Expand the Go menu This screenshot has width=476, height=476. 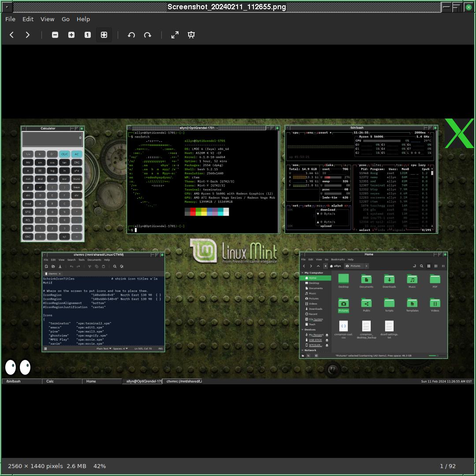tap(66, 19)
